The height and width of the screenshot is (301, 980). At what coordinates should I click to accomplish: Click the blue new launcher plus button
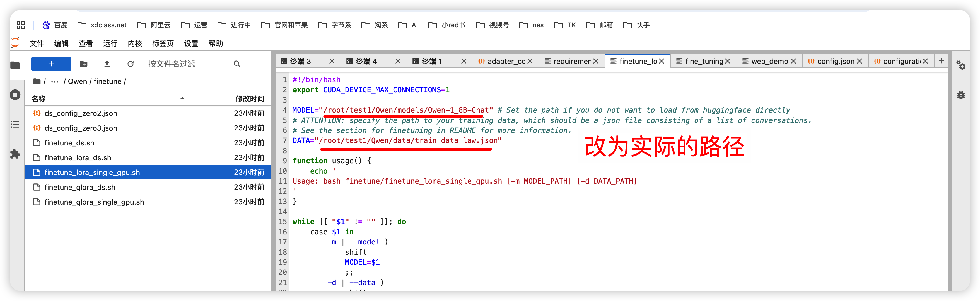[51, 64]
